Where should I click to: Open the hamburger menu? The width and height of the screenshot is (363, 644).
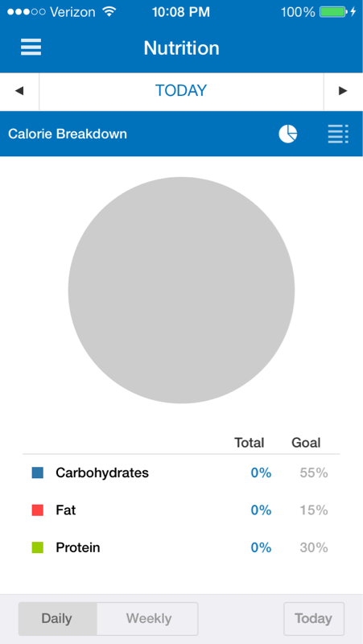tap(31, 47)
